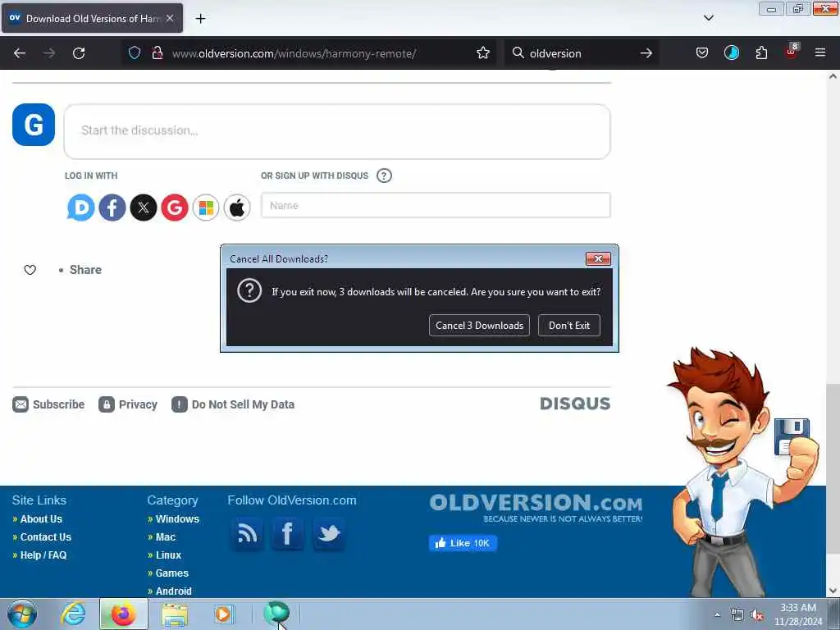Log in with Apple icon
Viewport: 840px width, 630px height.
[237, 208]
